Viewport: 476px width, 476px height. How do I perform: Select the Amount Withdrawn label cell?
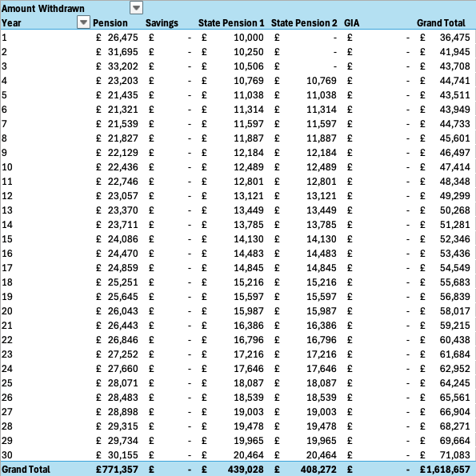43,9
